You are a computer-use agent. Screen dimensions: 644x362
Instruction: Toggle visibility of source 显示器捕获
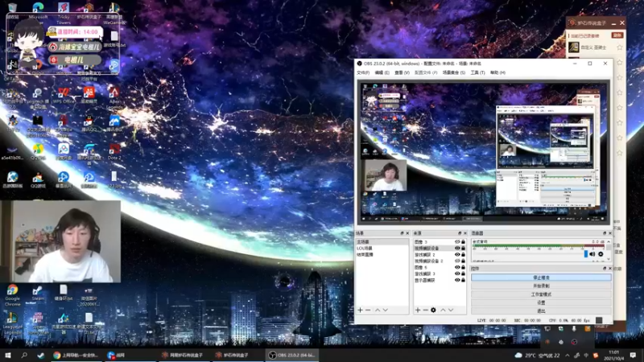pyautogui.click(x=457, y=280)
